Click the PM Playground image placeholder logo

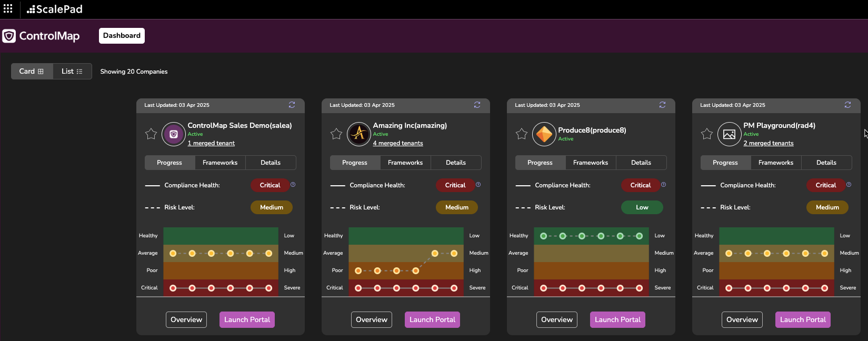point(729,134)
